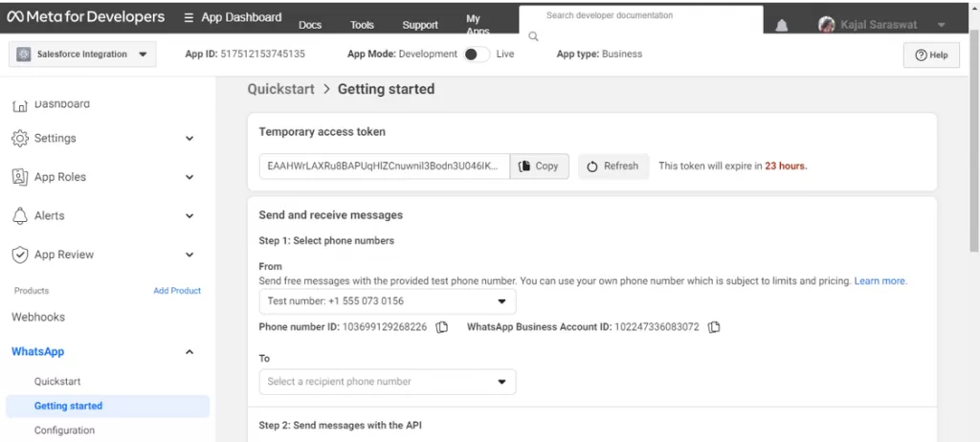Select Getting started in sidebar
Image resolution: width=980 pixels, height=442 pixels.
[x=107, y=406]
